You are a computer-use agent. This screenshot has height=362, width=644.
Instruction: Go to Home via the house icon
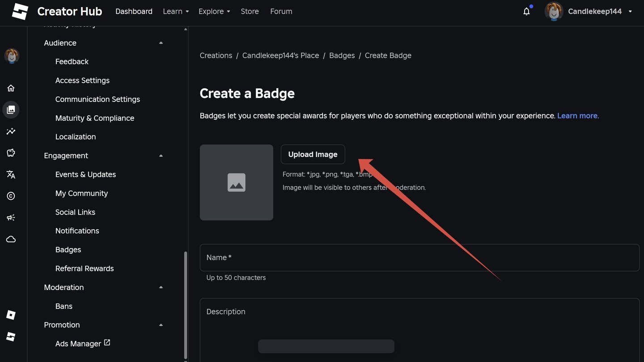(11, 88)
